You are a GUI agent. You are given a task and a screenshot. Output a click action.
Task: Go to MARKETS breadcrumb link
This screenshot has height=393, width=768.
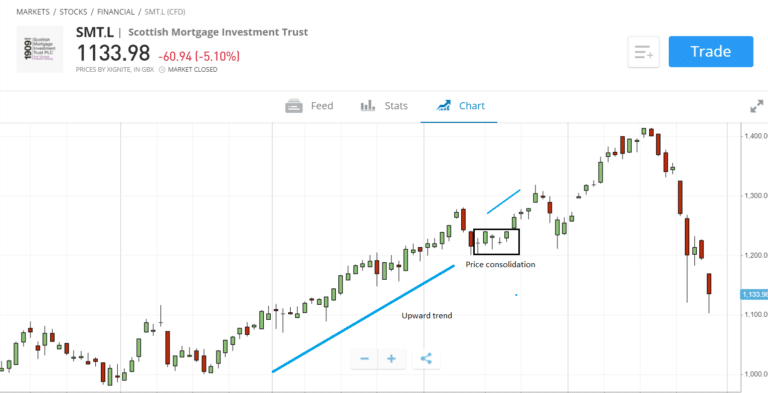(33, 12)
